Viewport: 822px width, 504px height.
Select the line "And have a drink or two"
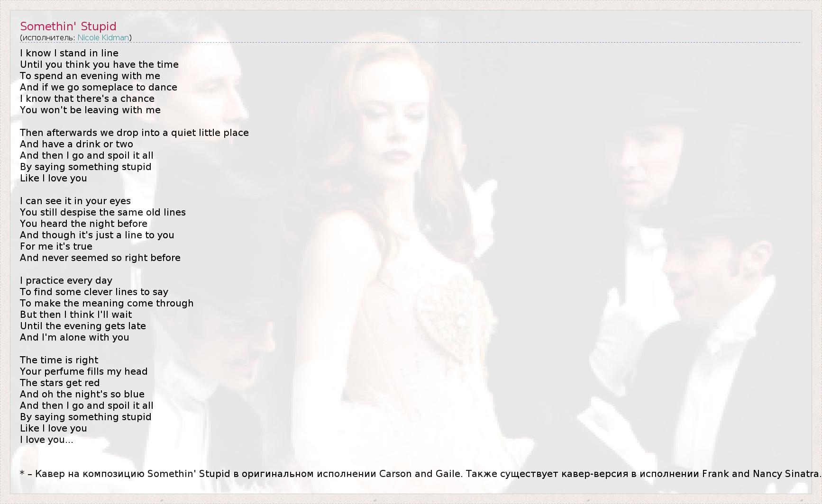[76, 144]
